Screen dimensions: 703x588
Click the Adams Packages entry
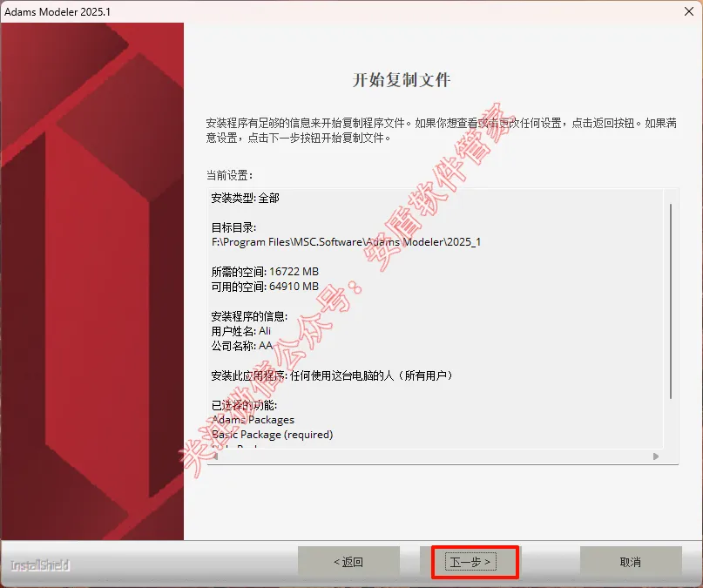253,420
